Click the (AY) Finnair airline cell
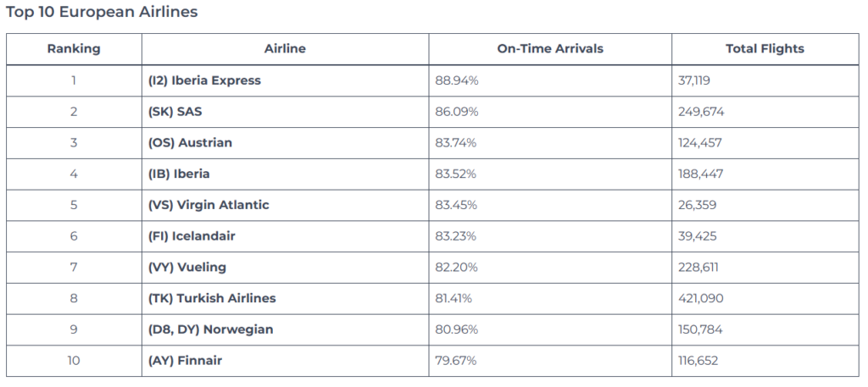The image size is (868, 387). click(x=184, y=361)
